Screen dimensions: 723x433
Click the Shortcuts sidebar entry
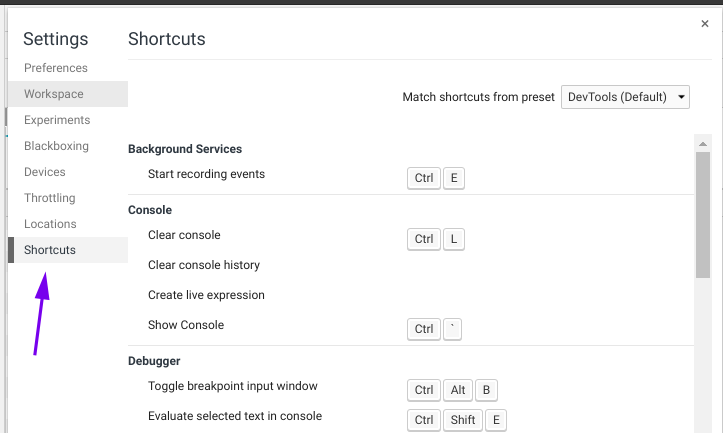point(68,250)
